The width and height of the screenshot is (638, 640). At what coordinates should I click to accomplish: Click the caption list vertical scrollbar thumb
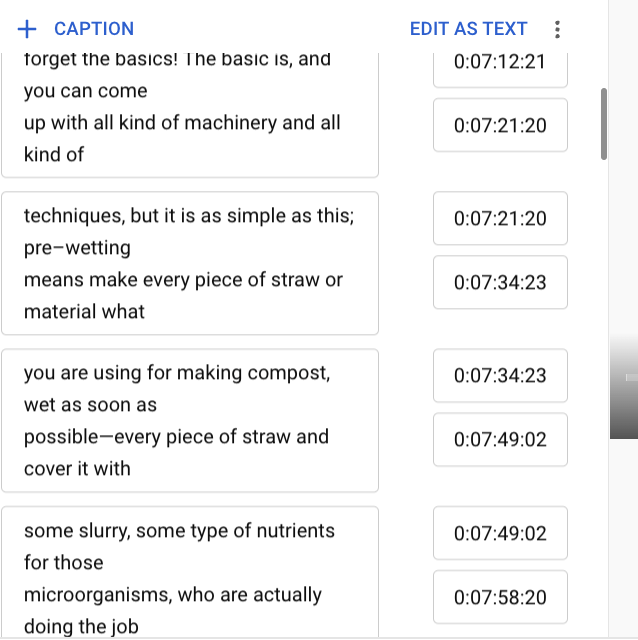(603, 123)
